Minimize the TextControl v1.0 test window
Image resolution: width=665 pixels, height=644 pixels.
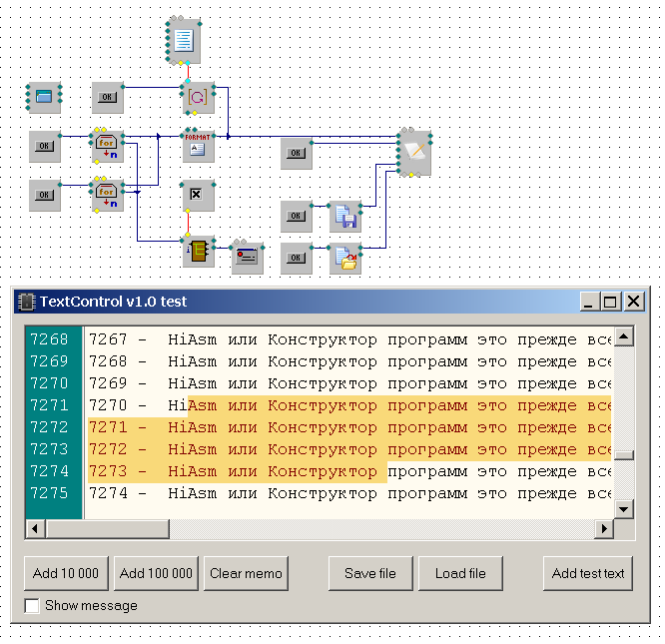589,302
